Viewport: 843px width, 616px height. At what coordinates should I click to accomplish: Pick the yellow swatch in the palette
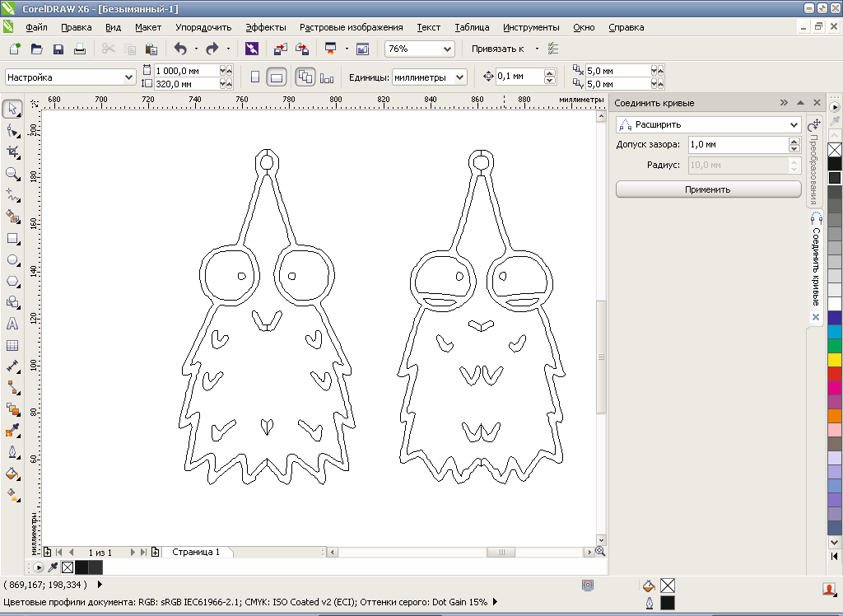point(835,360)
